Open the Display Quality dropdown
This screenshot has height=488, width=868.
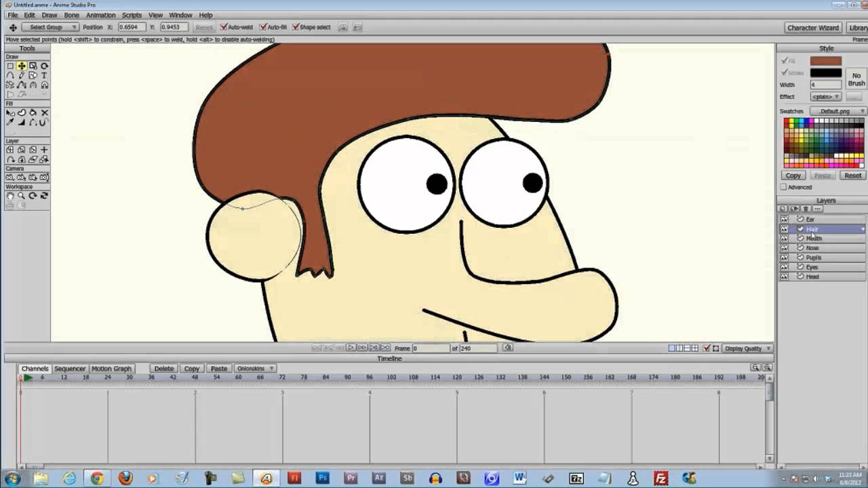tap(748, 348)
